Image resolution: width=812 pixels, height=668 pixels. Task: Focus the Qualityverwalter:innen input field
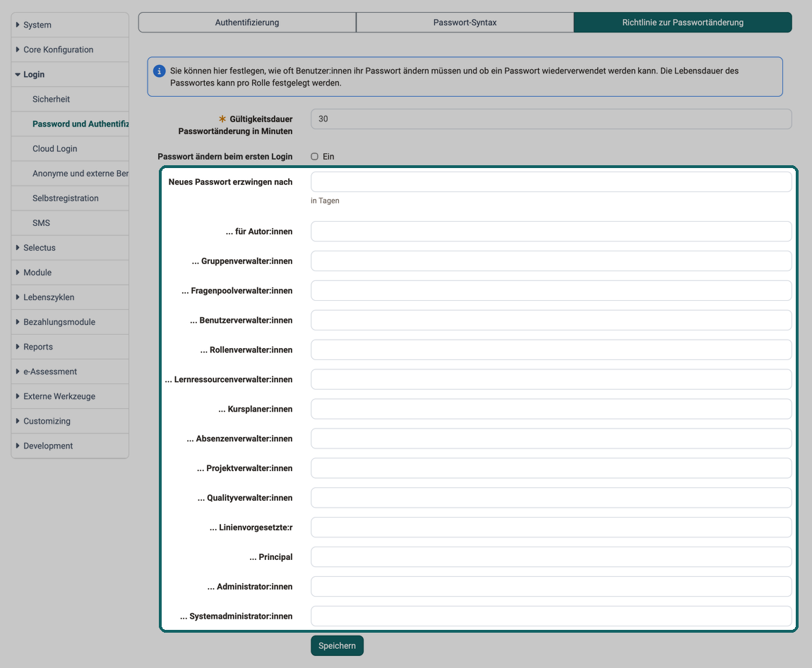click(x=551, y=498)
